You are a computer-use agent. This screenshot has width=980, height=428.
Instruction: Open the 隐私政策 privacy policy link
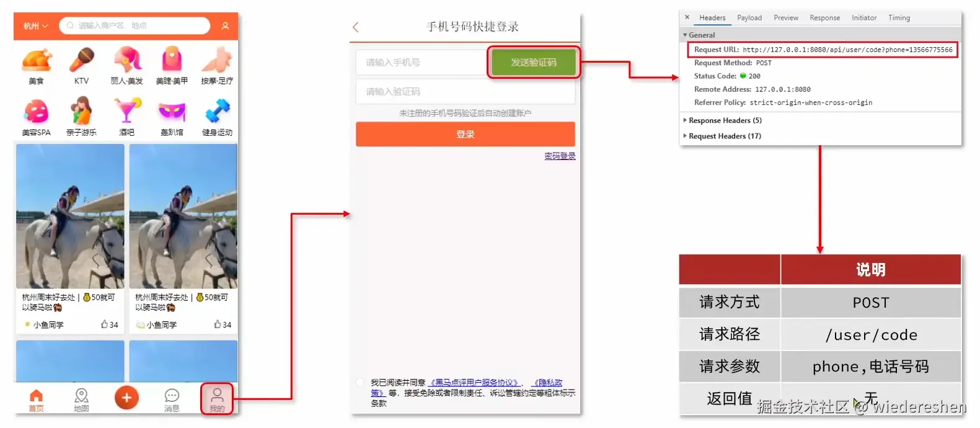pos(548,383)
